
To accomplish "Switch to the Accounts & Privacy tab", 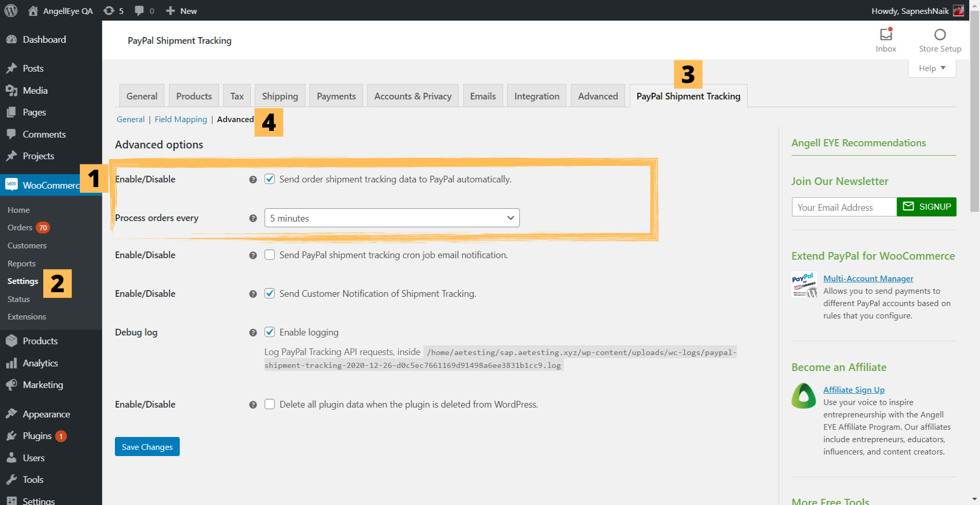I will [x=413, y=96].
